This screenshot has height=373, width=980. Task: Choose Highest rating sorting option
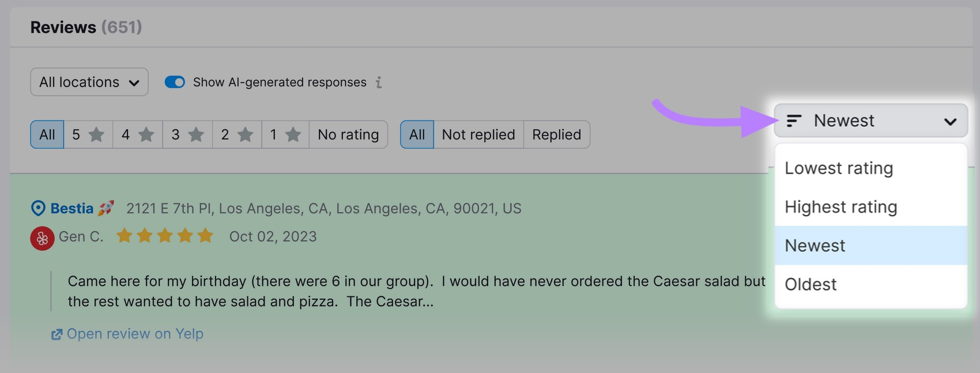[840, 206]
